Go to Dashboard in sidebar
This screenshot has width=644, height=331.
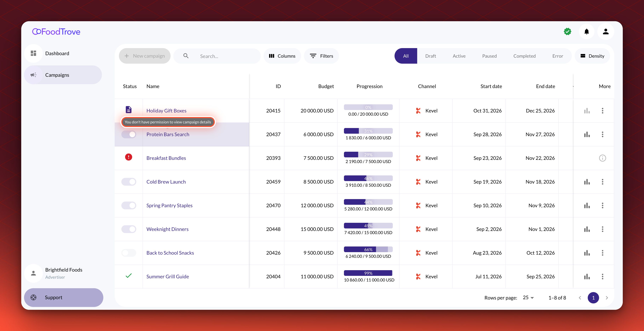63,53
